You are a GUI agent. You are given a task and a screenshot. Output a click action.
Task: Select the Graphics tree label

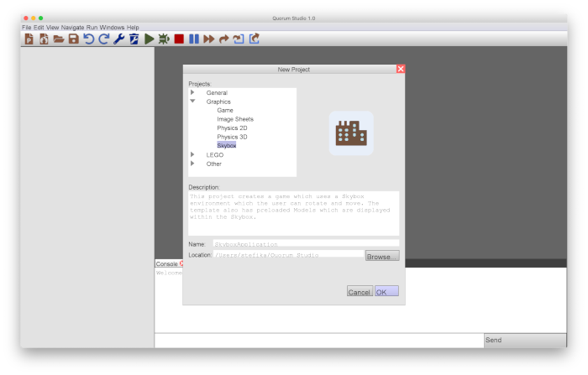[218, 102]
